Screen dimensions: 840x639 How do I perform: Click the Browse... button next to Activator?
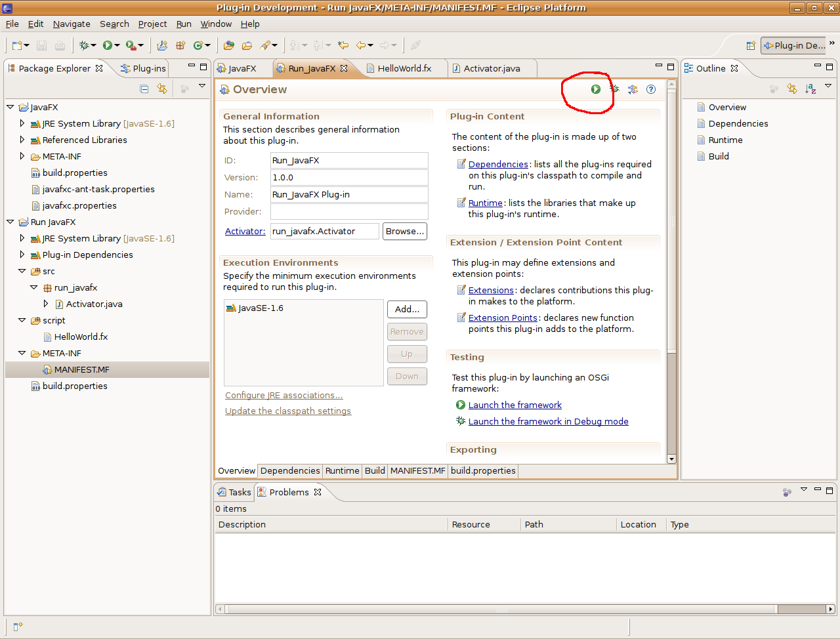pyautogui.click(x=405, y=231)
